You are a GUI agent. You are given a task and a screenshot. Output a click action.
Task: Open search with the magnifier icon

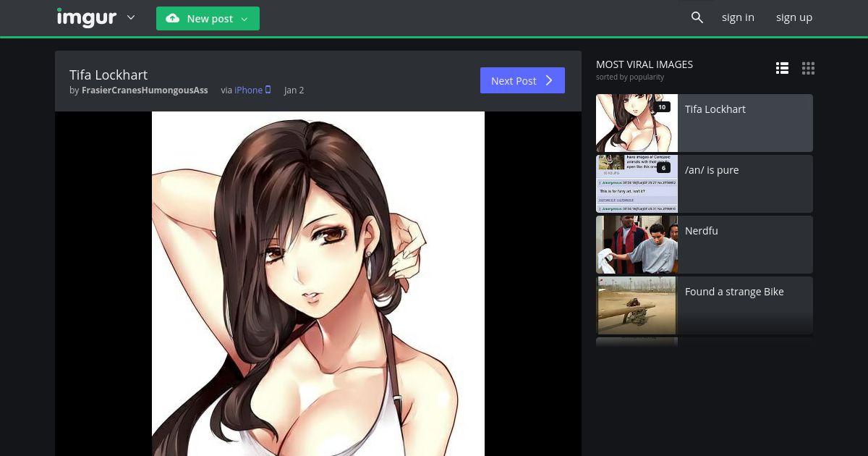coord(697,17)
